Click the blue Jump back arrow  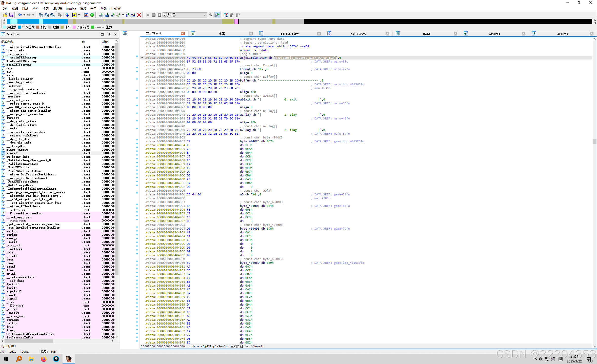click(20, 15)
